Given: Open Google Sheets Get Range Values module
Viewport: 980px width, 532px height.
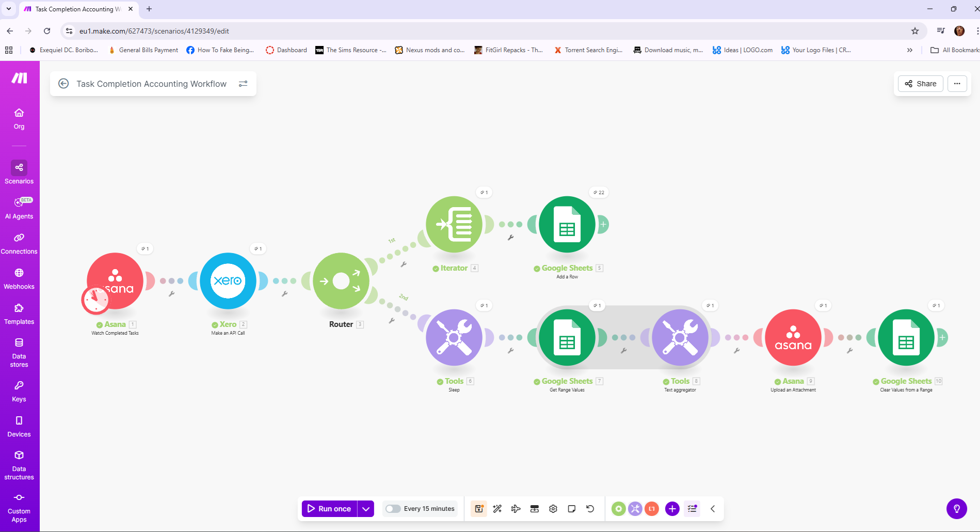Looking at the screenshot, I should tap(567, 337).
